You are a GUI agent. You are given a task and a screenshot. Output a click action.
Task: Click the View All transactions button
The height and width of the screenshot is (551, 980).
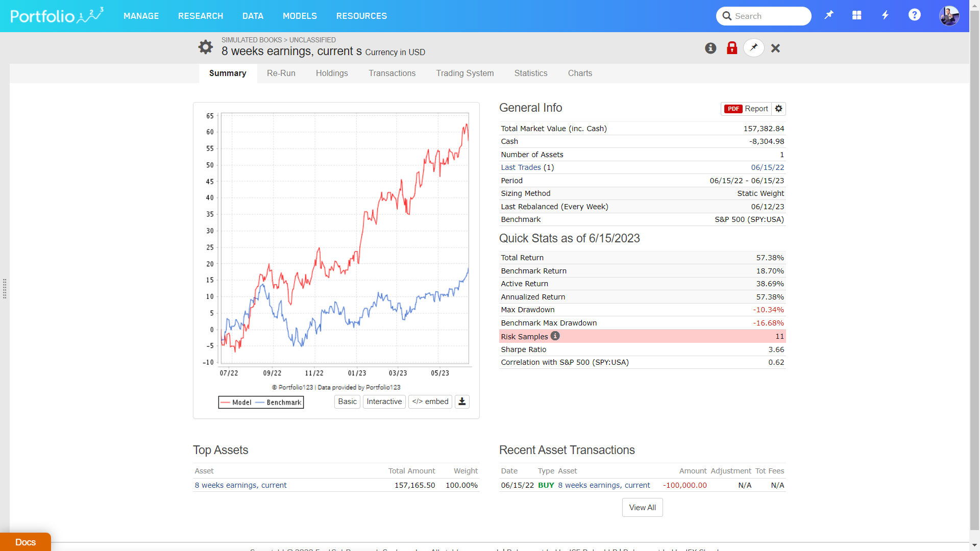[x=642, y=508]
